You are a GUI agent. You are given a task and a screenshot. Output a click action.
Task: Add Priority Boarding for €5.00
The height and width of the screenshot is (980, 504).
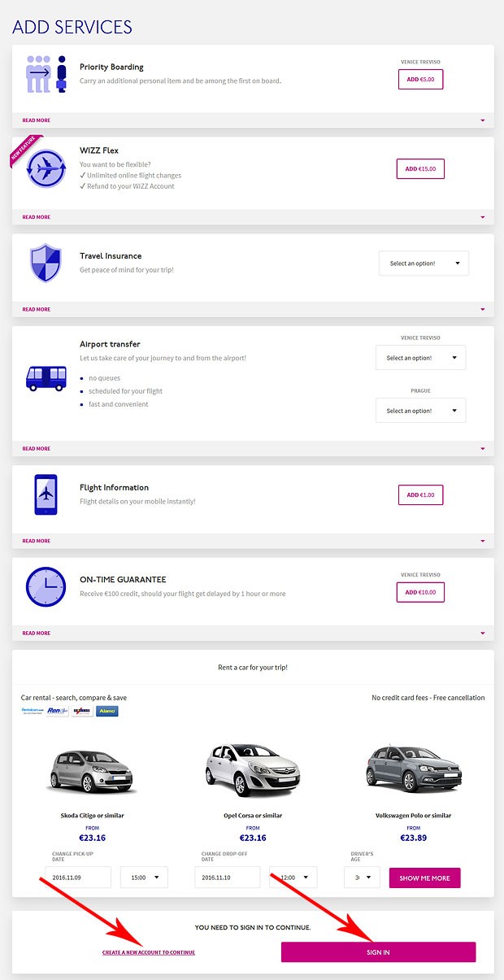coord(420,79)
